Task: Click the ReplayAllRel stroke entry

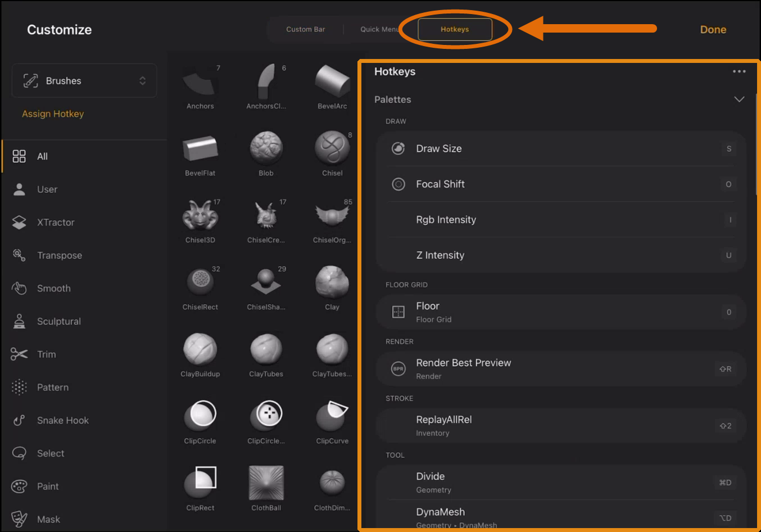Action: (x=561, y=425)
